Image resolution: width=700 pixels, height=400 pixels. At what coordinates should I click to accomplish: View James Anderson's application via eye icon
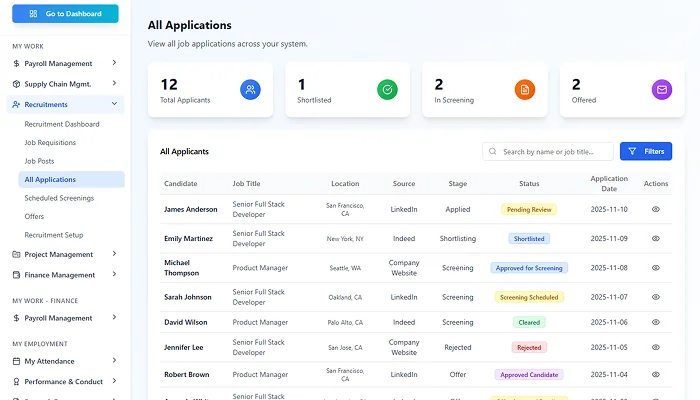click(x=656, y=209)
